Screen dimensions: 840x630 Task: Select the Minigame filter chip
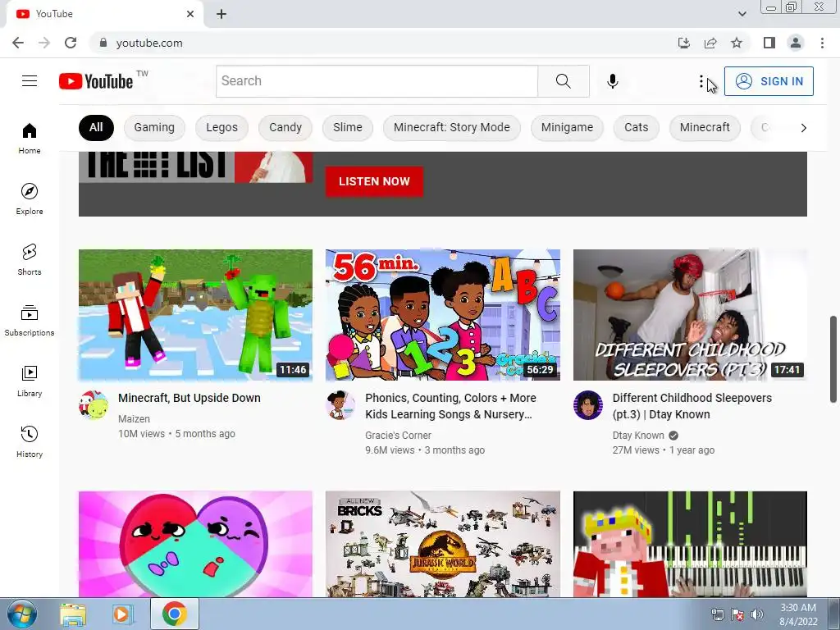pos(567,127)
